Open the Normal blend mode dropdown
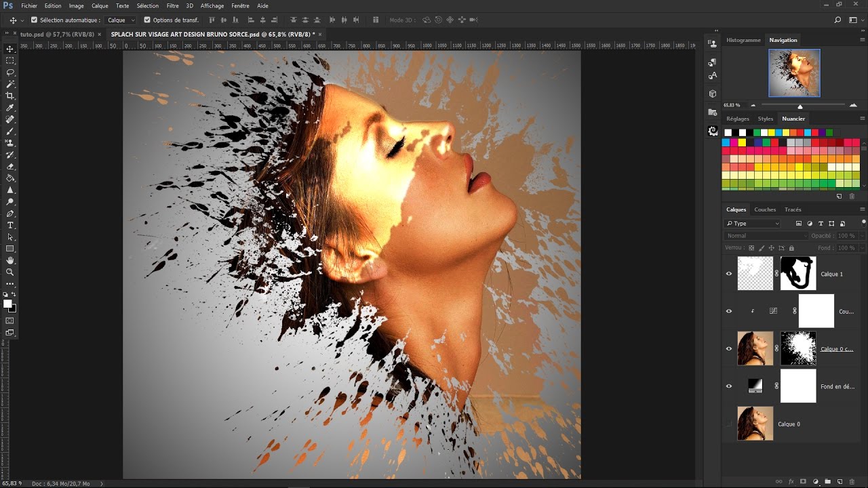Screen dimensions: 868x488 point(766,236)
